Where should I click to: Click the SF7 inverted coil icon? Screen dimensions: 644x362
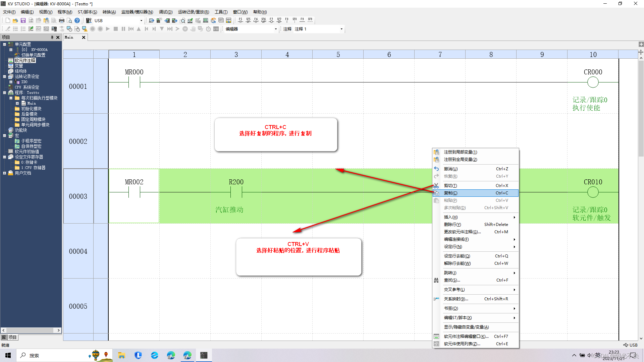pyautogui.click(x=279, y=20)
